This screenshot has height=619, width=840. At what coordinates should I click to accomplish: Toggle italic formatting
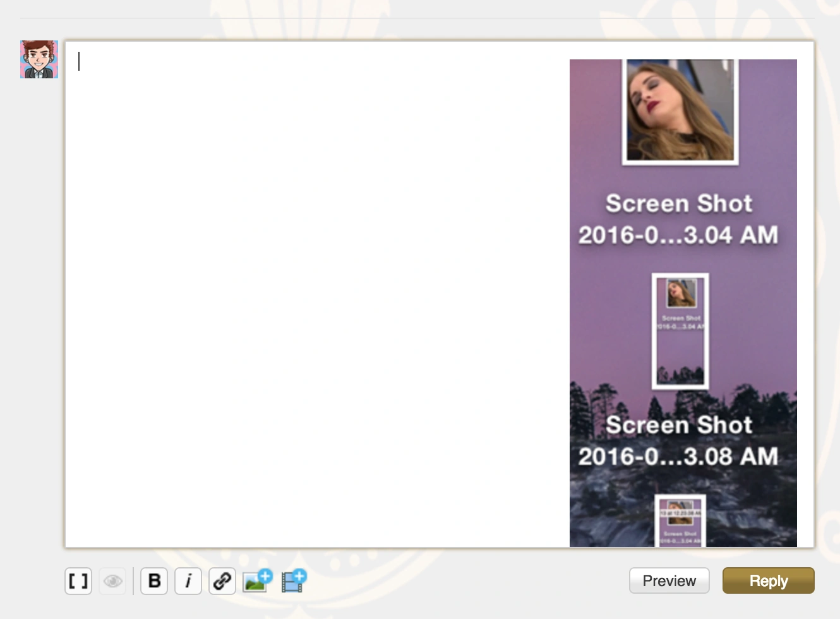(188, 581)
